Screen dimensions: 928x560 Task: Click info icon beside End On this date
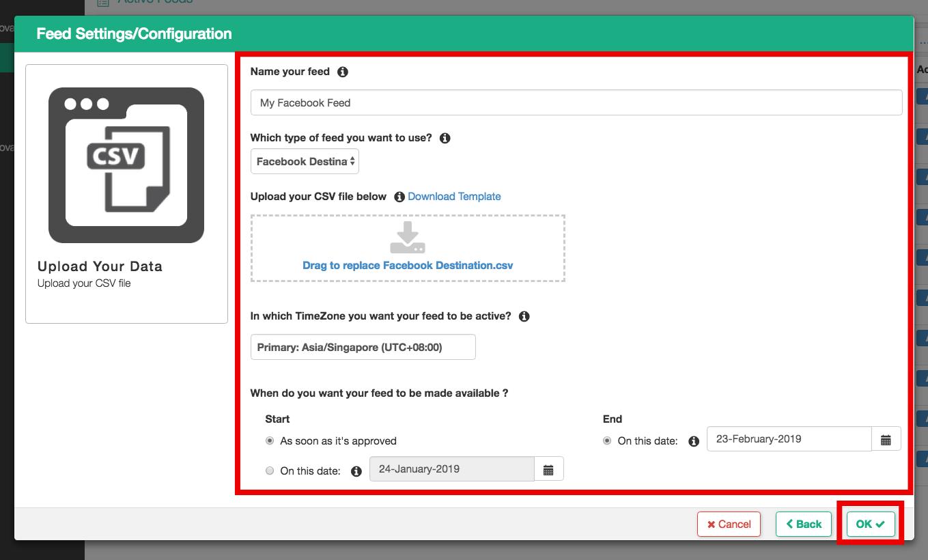point(694,441)
